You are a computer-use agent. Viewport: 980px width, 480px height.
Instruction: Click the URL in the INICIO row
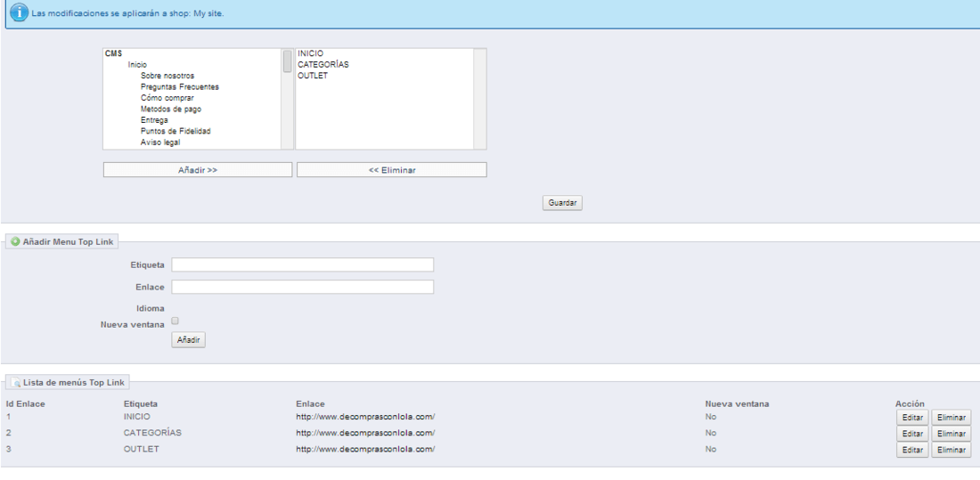(x=365, y=416)
